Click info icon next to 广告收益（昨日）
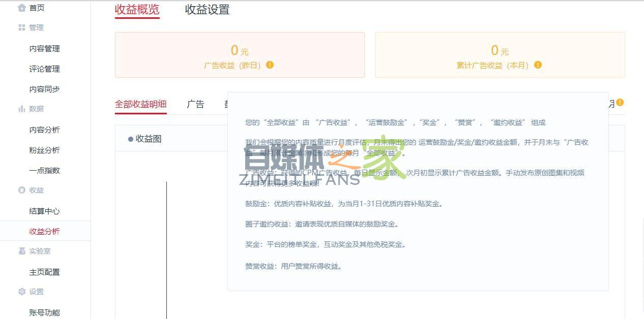Screen dimensions: 644x319 click(270, 65)
